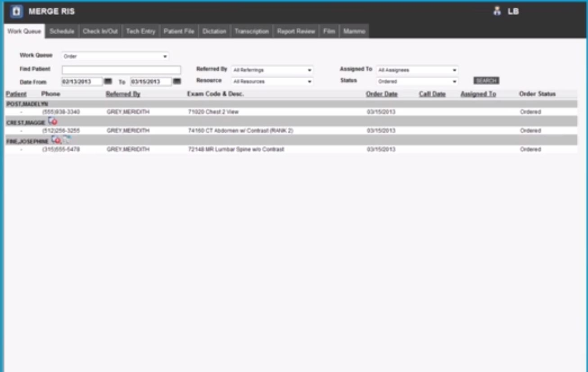Select the Report Review tab
The image size is (588, 372).
[x=296, y=31]
